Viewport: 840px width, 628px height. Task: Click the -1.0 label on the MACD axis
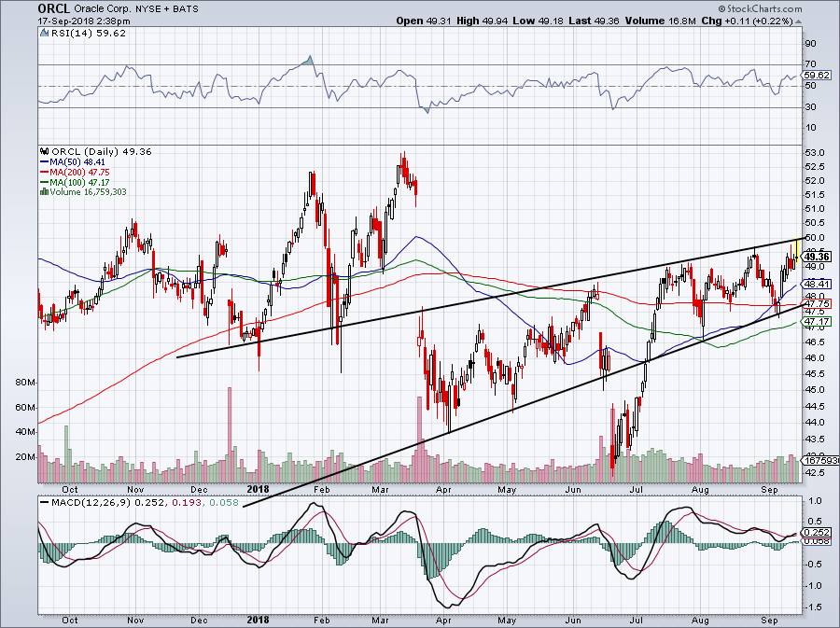click(x=814, y=586)
